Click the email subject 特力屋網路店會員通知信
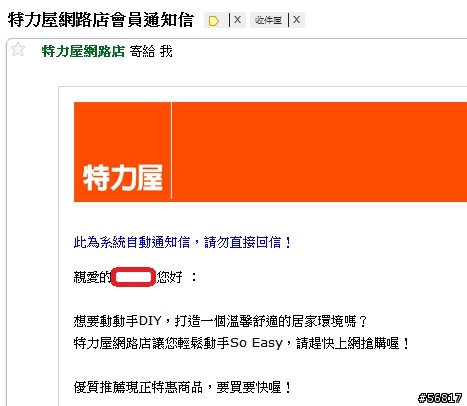 point(101,20)
